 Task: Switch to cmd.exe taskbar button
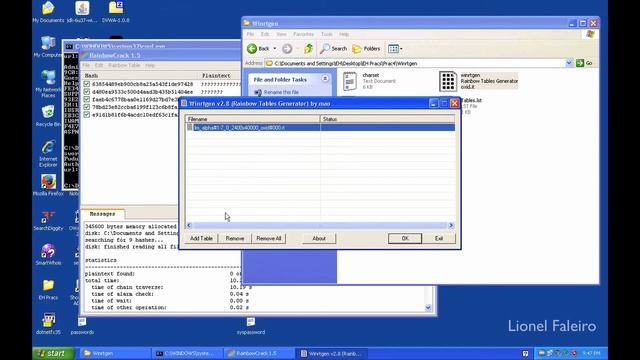pos(187,353)
